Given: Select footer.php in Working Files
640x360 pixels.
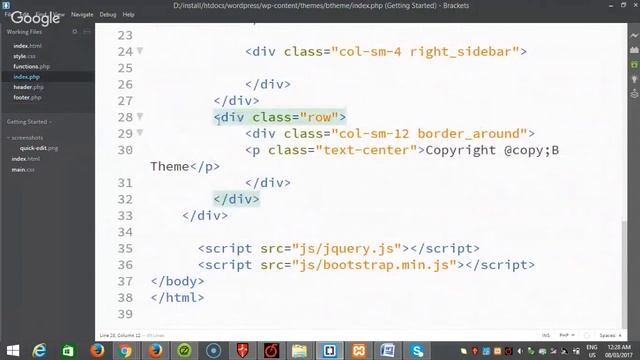Looking at the screenshot, I should (x=27, y=98).
